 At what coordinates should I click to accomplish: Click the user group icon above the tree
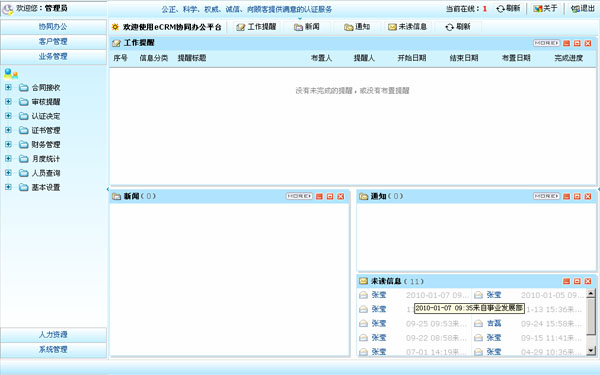tap(11, 73)
